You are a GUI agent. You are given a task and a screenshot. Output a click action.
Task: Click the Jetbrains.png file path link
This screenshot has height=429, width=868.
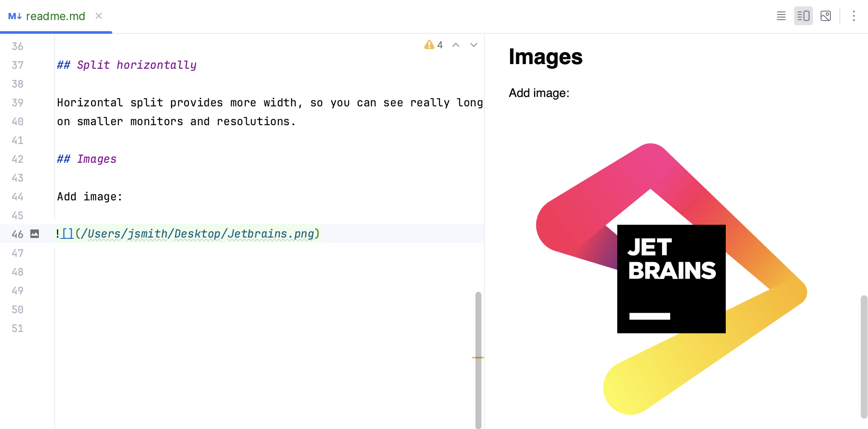199,234
